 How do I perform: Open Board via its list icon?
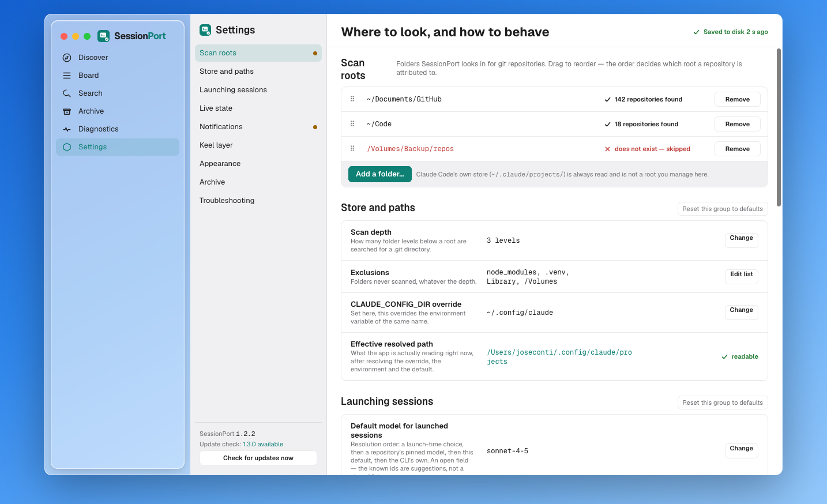67,76
